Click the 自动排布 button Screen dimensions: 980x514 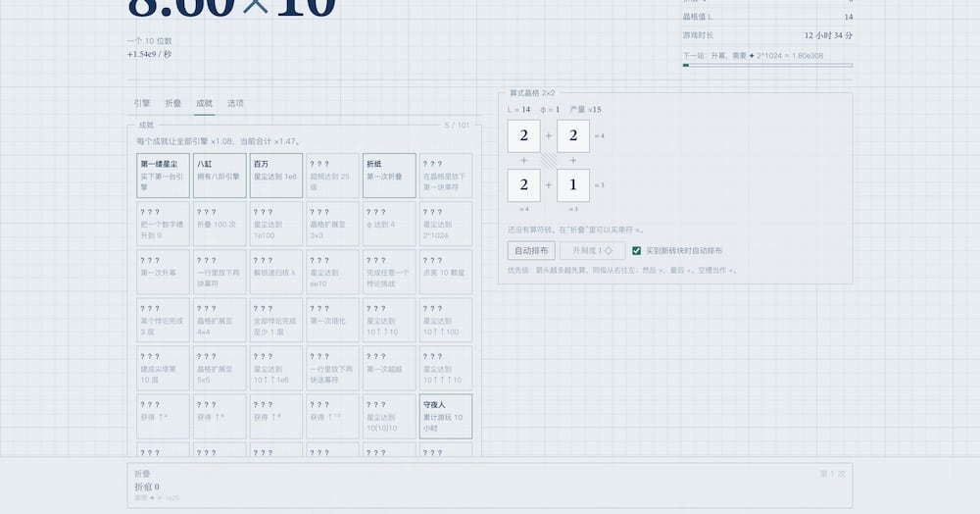531,250
